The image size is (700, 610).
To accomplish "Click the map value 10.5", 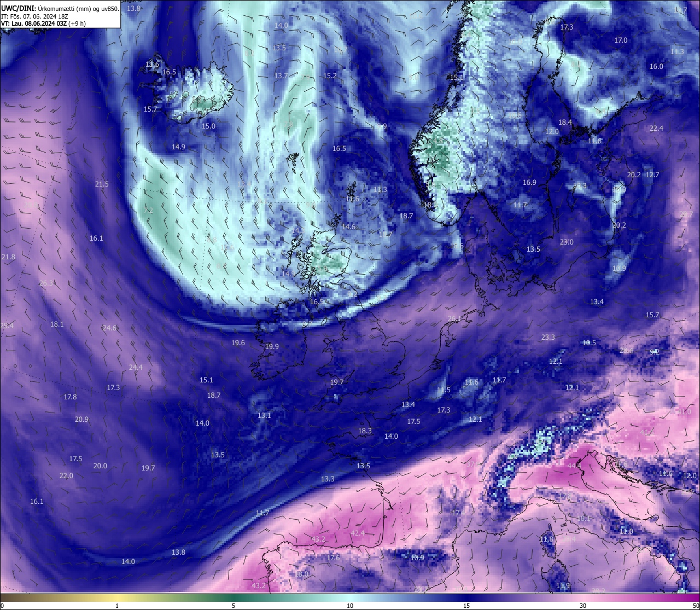I will click(x=589, y=343).
